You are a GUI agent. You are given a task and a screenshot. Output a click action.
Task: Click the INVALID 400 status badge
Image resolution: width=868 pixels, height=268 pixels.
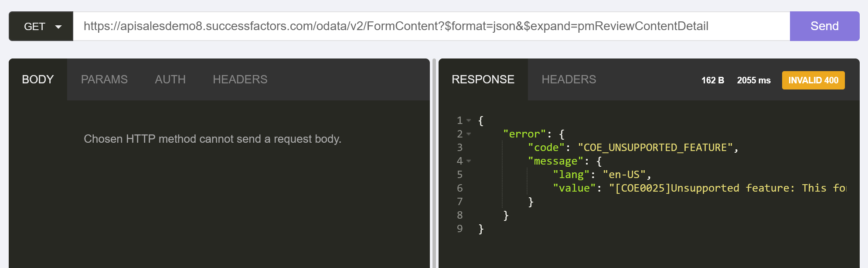click(x=813, y=80)
